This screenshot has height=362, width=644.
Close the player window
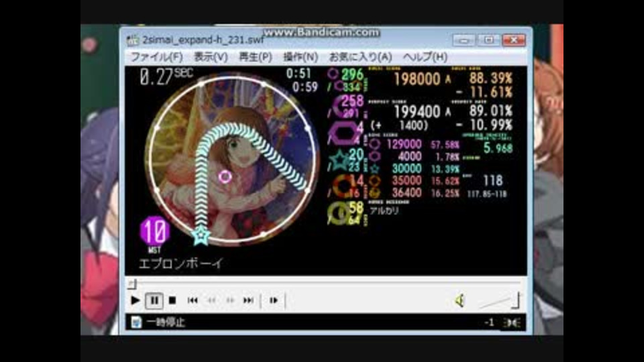[x=513, y=40]
